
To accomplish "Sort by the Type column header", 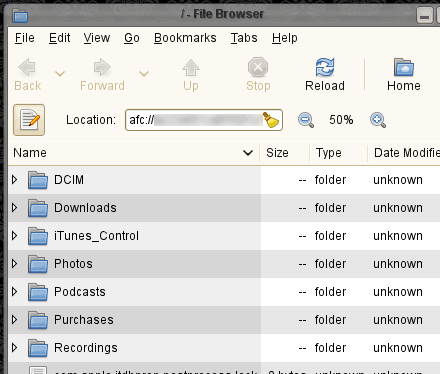I will point(338,153).
